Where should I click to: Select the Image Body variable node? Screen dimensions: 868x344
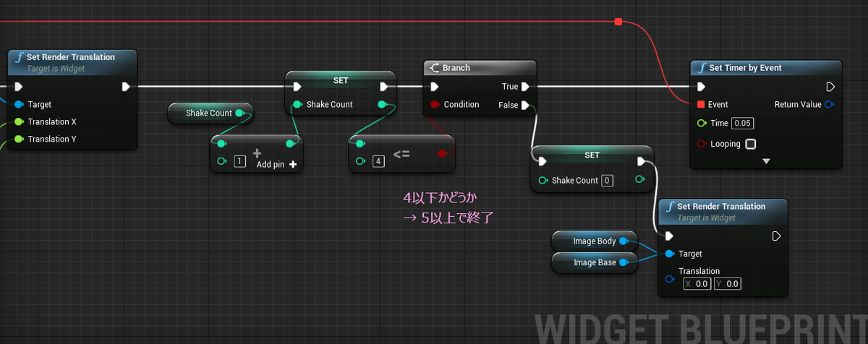(x=595, y=241)
